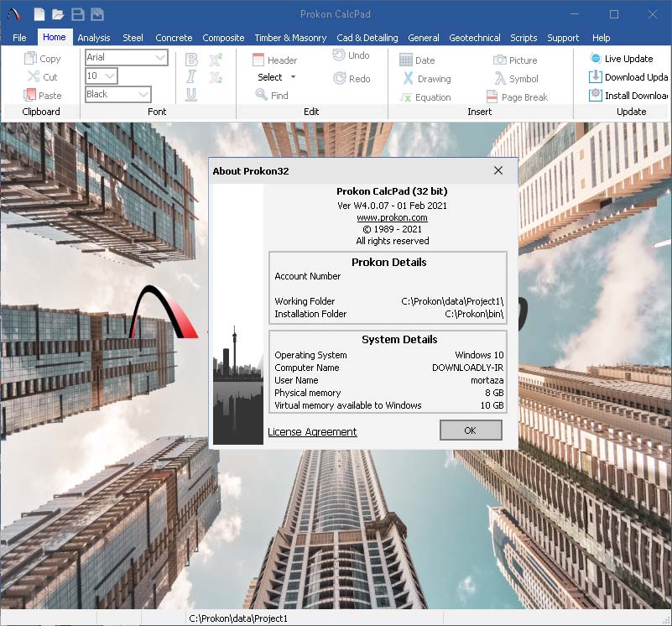Click the Save disk icon in title bar
The image size is (672, 626).
(77, 14)
